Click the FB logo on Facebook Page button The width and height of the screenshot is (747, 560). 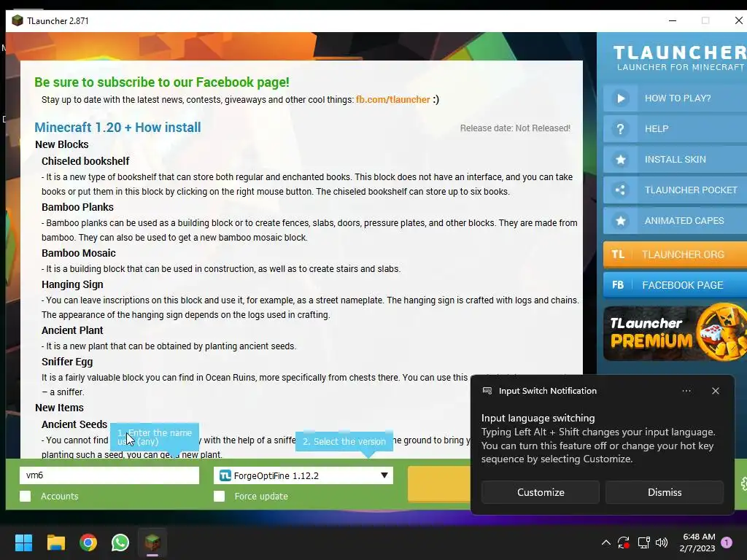pyautogui.click(x=618, y=285)
